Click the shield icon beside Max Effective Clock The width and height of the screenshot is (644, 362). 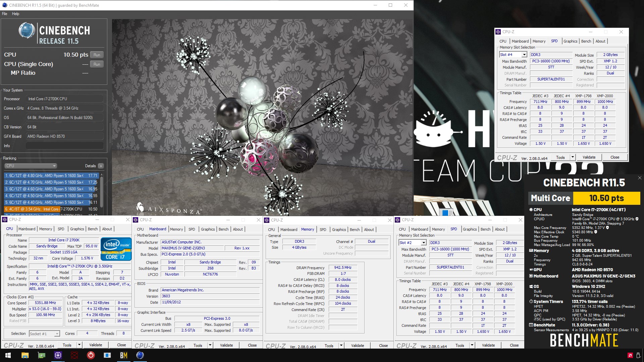[596, 232]
